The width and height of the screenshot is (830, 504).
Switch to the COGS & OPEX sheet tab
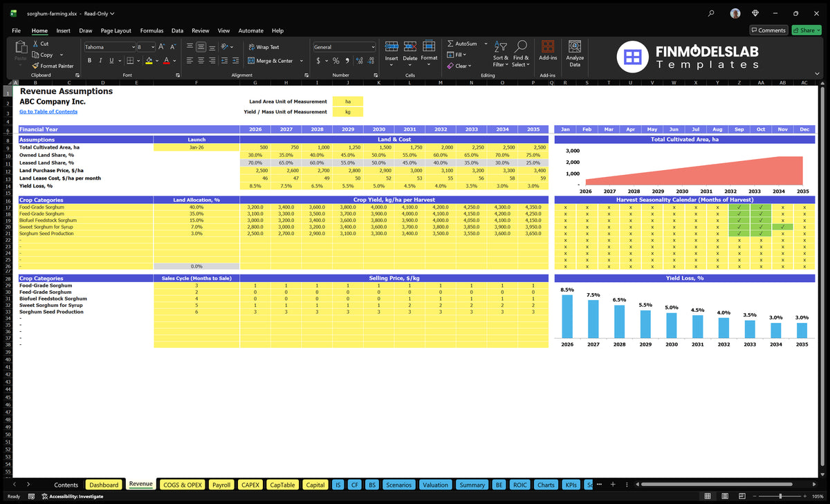click(182, 485)
